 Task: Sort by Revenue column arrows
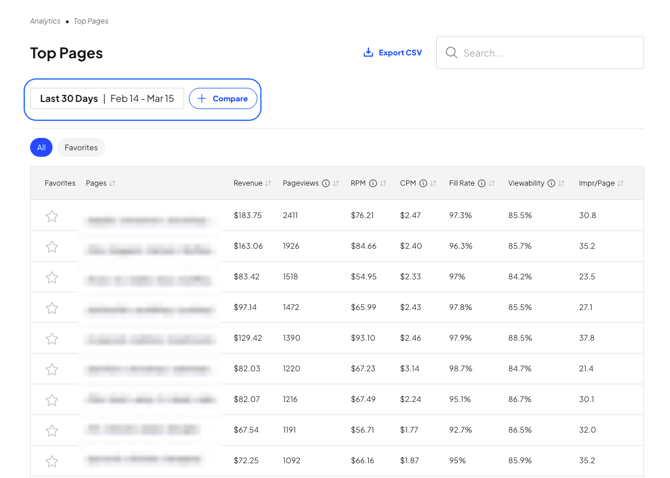[268, 183]
